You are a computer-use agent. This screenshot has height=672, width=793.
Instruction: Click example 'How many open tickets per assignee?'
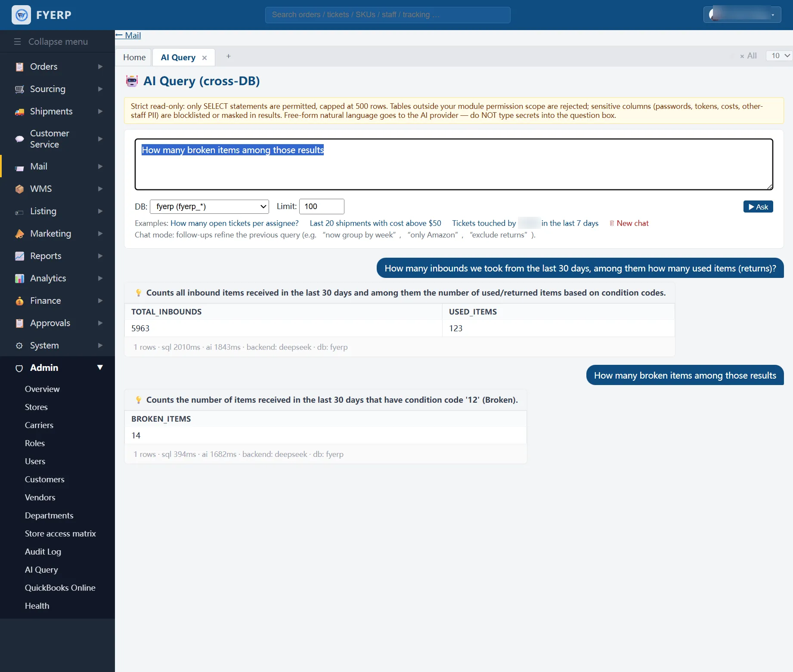point(235,223)
